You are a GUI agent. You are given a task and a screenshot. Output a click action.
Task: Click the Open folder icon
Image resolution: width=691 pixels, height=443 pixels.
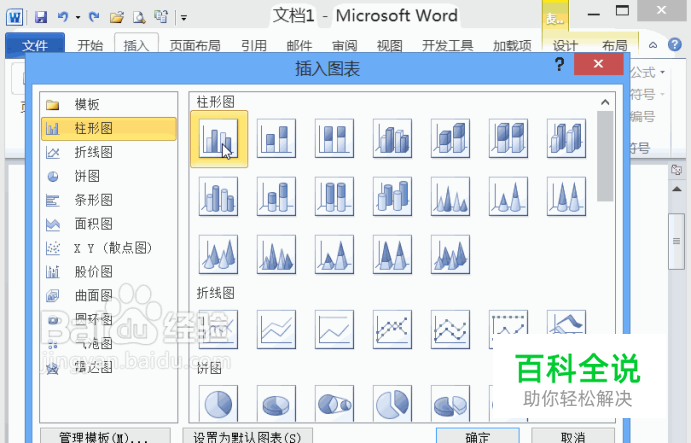click(x=117, y=17)
